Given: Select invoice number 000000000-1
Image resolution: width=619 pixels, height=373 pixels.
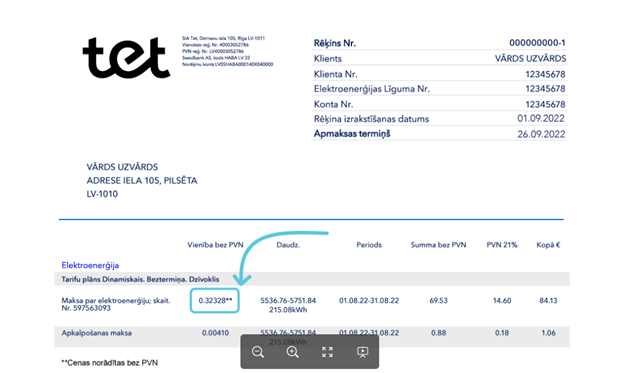Looking at the screenshot, I should coord(537,43).
